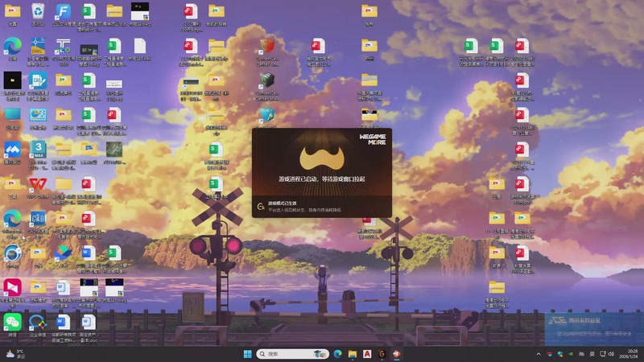Select the This PC monitor icon
Image resolution: width=644 pixels, height=362 pixels.
12,115
